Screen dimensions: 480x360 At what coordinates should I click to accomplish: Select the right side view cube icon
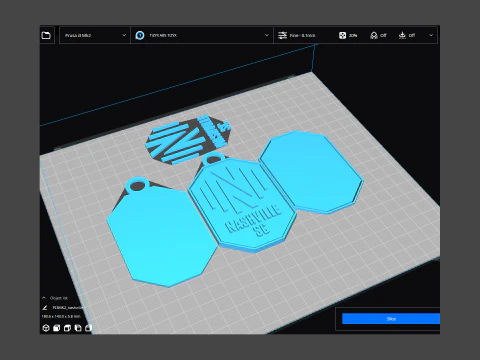click(88, 328)
